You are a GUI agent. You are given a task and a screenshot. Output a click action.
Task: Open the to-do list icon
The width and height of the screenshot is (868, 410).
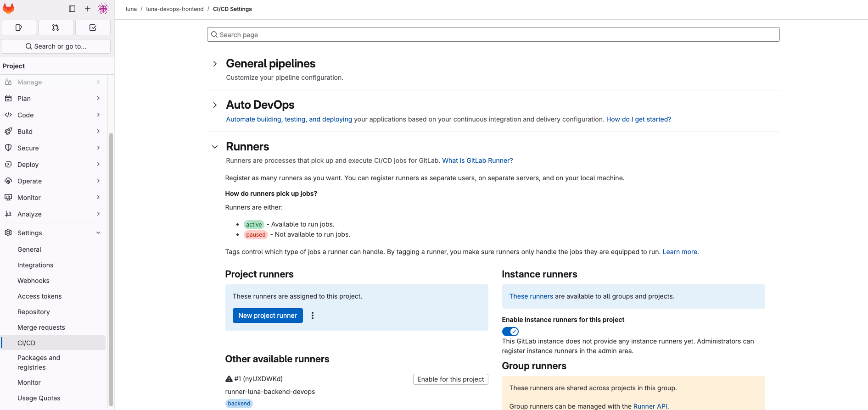click(x=93, y=28)
